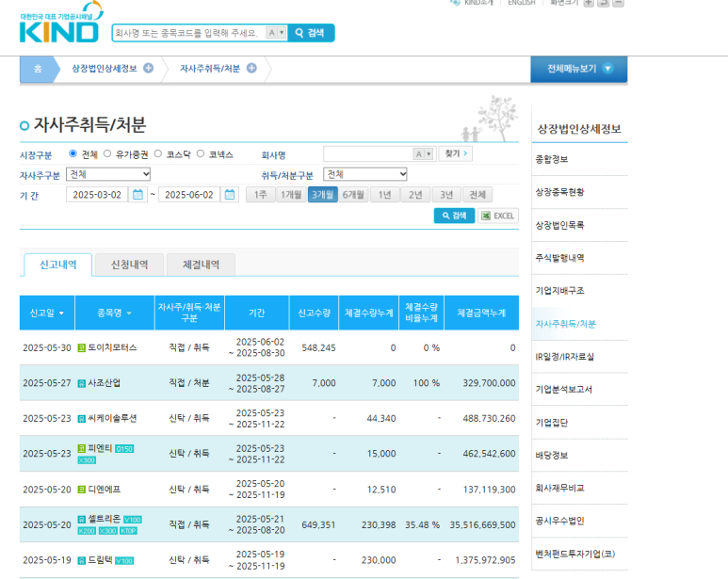Click the V100 index badge on 드림텍
Viewport: 728px width, 579px height.
click(124, 561)
